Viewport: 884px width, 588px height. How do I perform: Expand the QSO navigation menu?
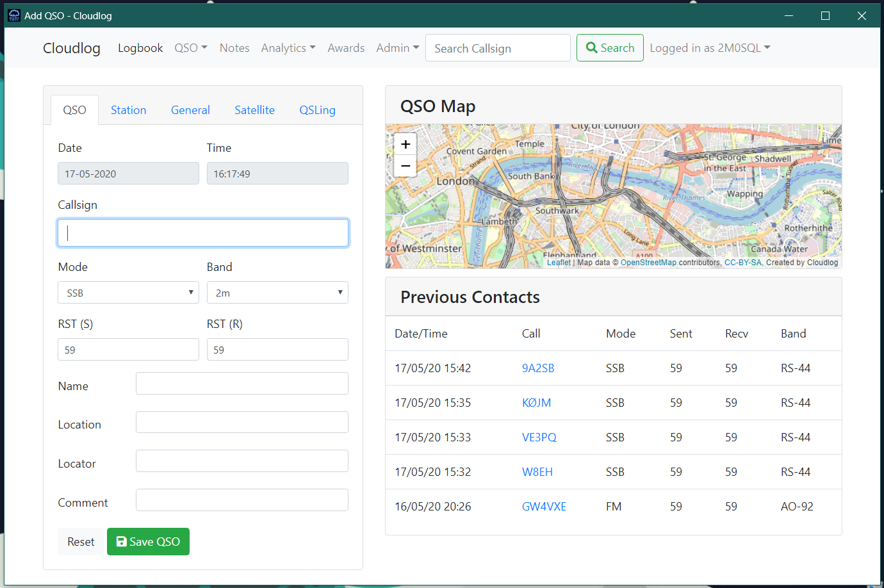point(191,48)
